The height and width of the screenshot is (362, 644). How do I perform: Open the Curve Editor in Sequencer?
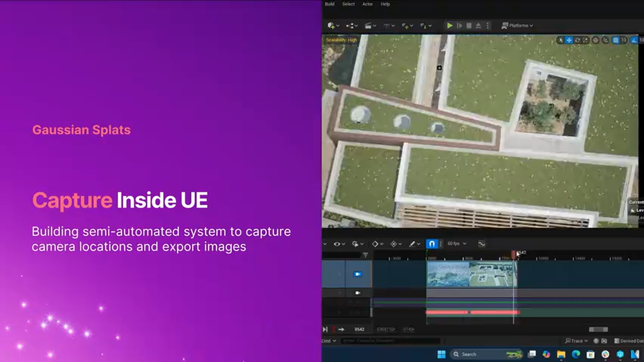point(481,244)
